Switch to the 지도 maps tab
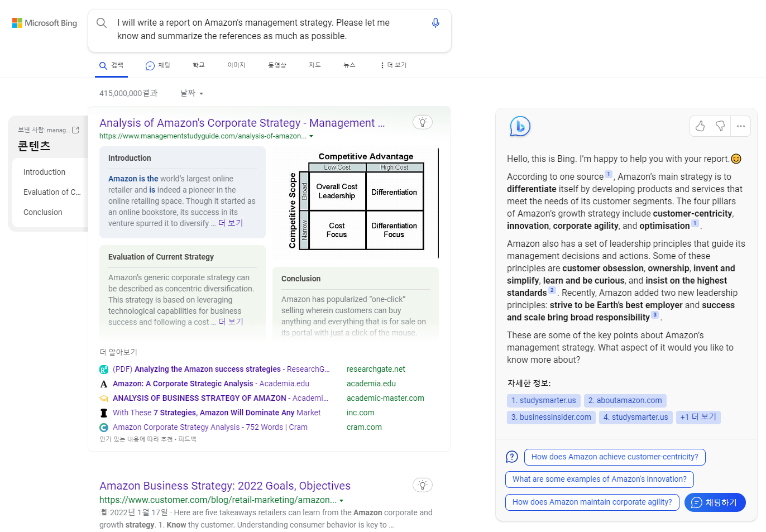This screenshot has height=532, width=766. [315, 65]
